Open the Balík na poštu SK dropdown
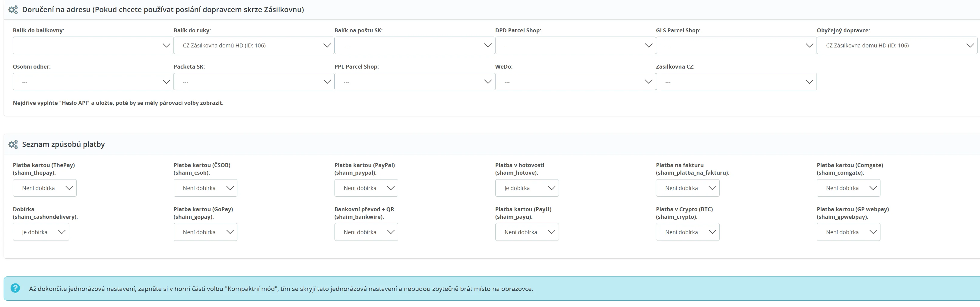Viewport: 980px width, 307px height. [x=414, y=45]
